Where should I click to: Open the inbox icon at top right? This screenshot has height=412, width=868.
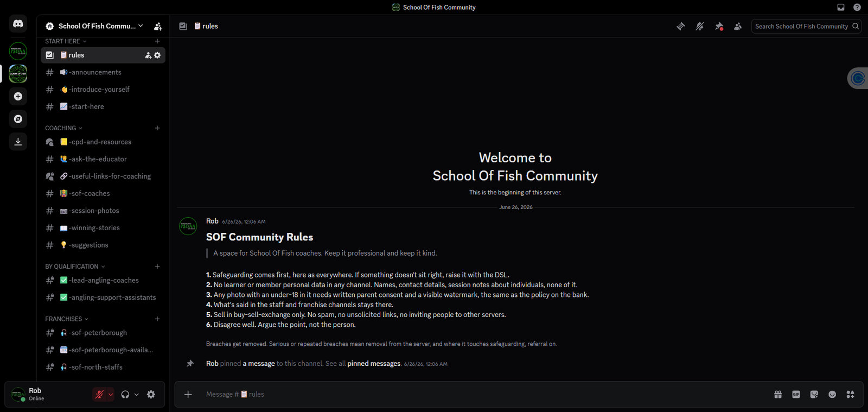point(841,8)
